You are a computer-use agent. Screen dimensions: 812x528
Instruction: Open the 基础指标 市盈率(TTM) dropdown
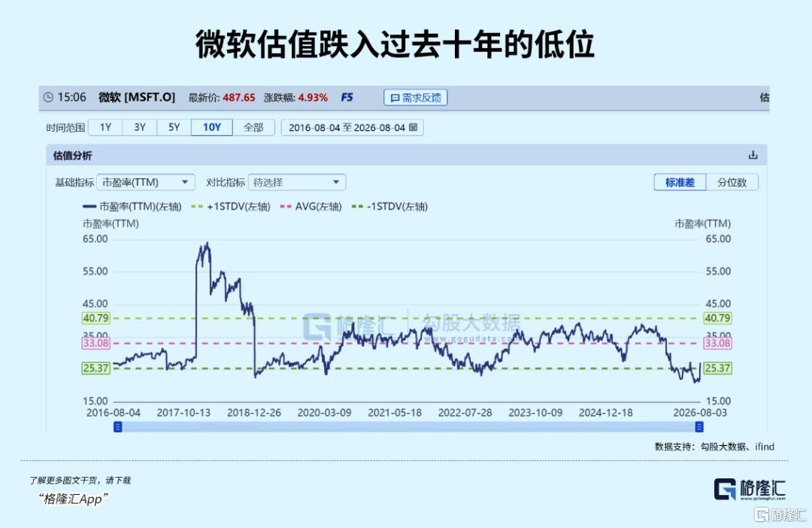tap(146, 182)
